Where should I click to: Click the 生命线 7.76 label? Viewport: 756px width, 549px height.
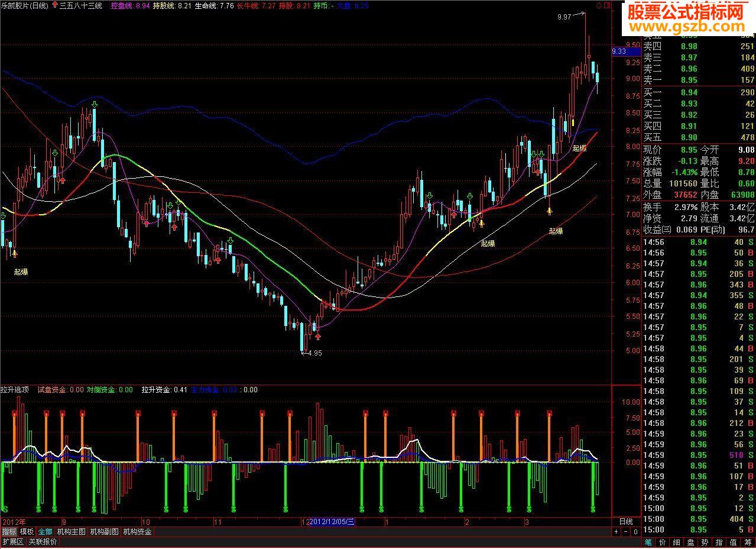pyautogui.click(x=214, y=5)
